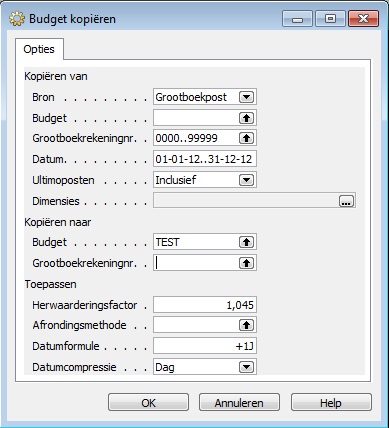Focus the Herwaarderingsfactor field showing 1,045

click(x=205, y=305)
